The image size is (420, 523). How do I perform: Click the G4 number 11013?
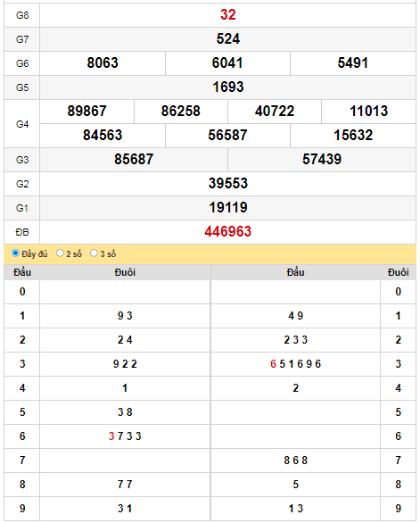pos(368,111)
